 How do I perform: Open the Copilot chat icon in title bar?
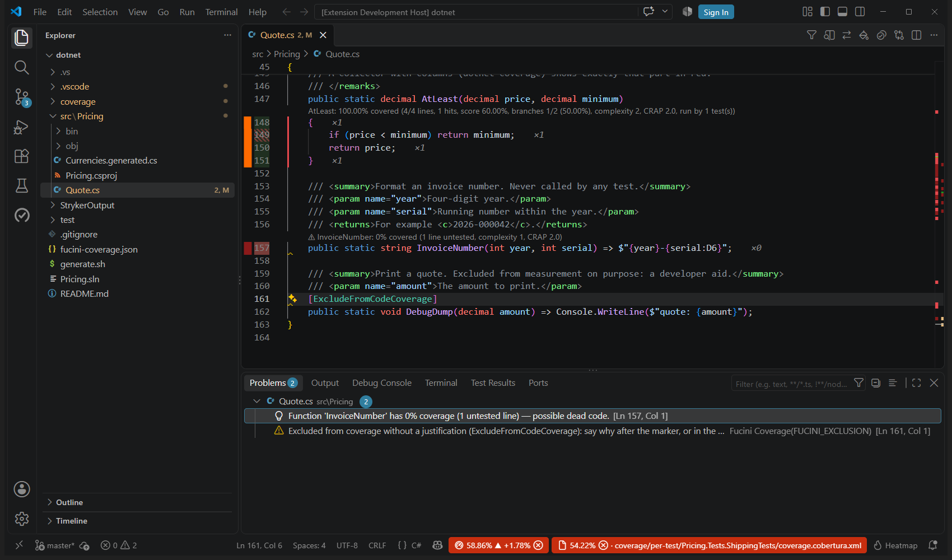pos(649,12)
